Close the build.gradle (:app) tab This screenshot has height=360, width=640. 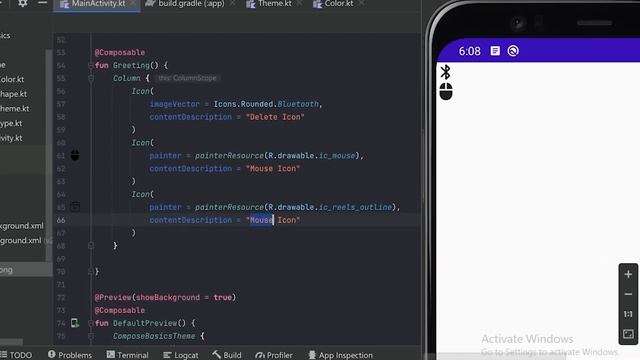233,4
